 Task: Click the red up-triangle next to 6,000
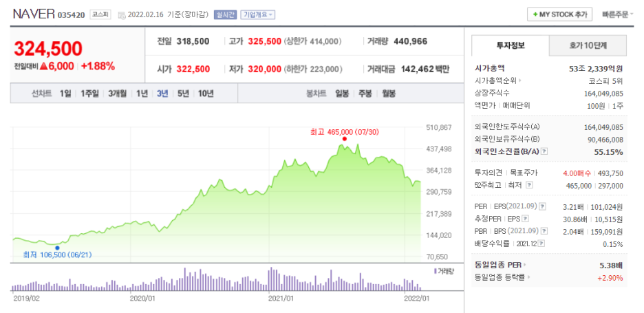(43, 66)
